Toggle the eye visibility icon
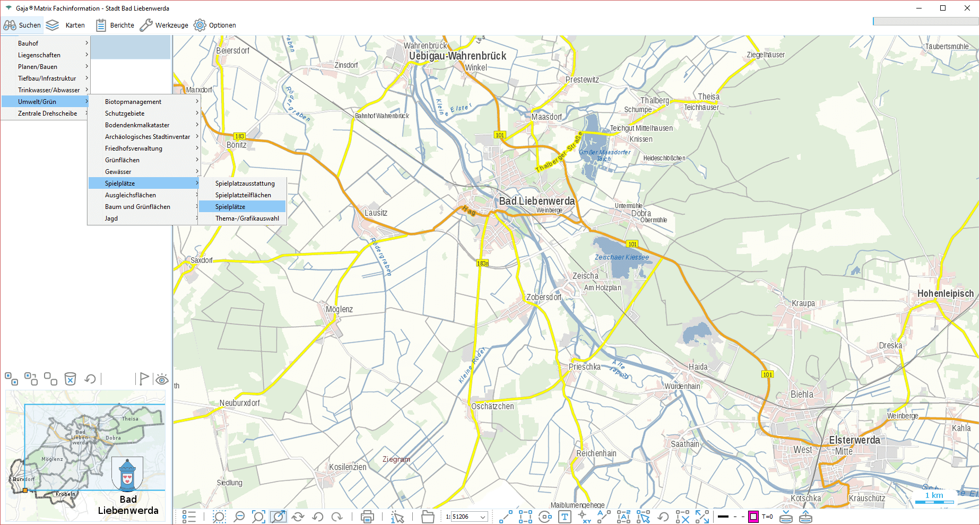Viewport: 980px width, 525px height. tap(162, 379)
